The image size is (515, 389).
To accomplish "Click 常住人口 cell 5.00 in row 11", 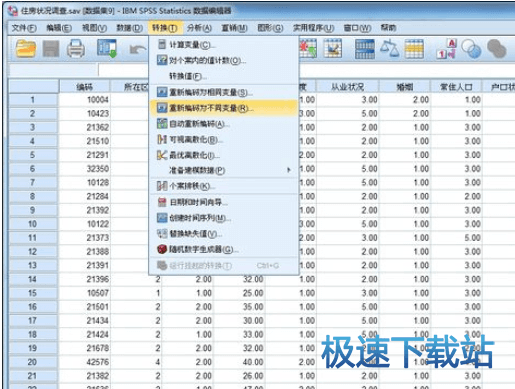I will [x=456, y=238].
